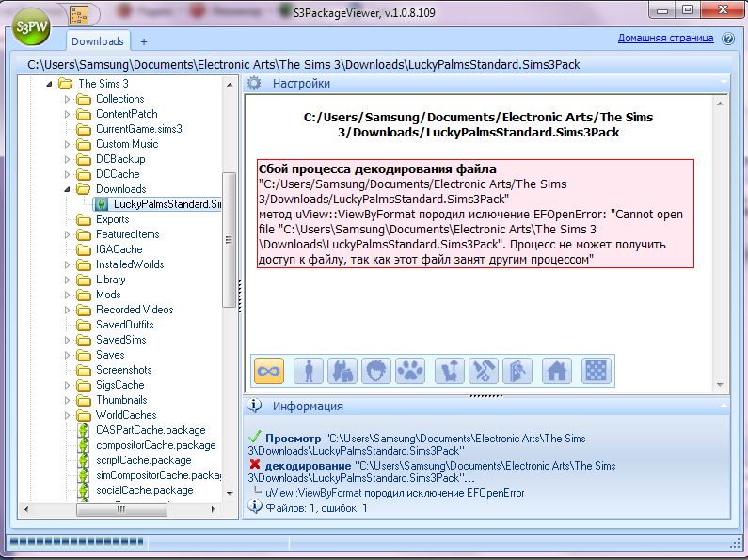Click the tree-view icon in title bar
The height and width of the screenshot is (560, 748).
[x=79, y=14]
